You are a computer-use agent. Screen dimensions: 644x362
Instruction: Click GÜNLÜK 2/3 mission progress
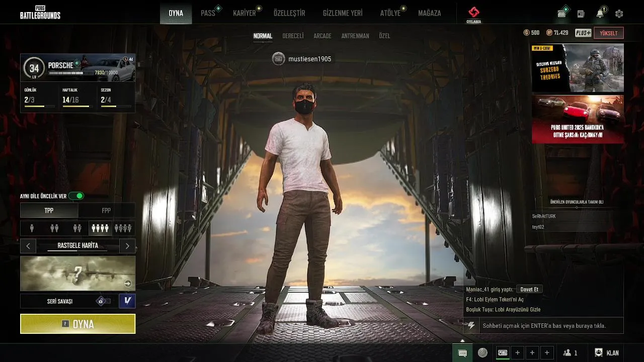pyautogui.click(x=39, y=98)
